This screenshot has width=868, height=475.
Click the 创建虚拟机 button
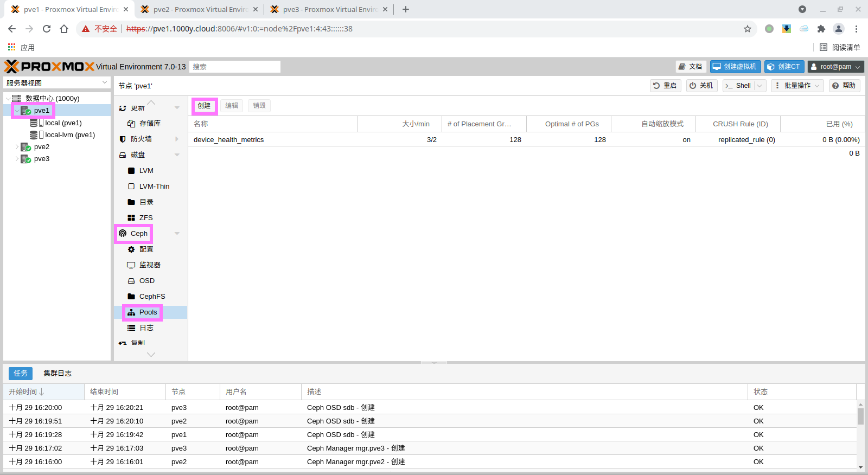tap(735, 67)
